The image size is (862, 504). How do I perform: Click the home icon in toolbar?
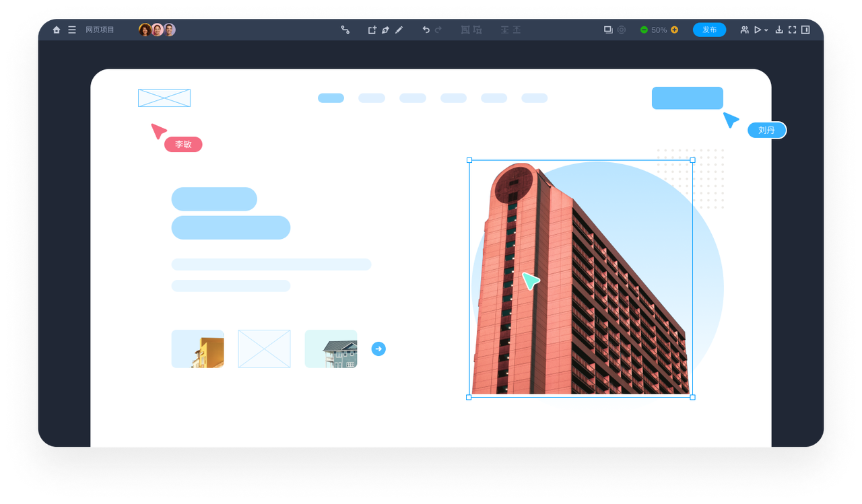click(x=57, y=30)
